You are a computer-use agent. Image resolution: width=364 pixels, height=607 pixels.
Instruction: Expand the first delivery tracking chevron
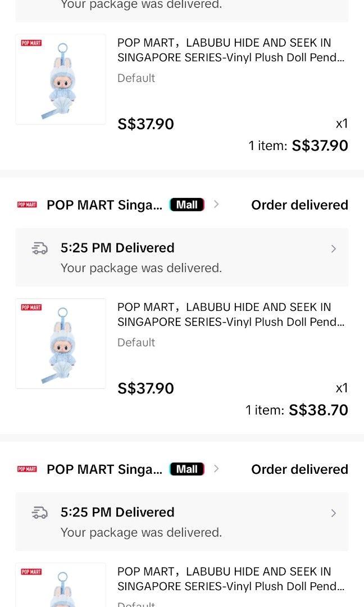coord(333,248)
